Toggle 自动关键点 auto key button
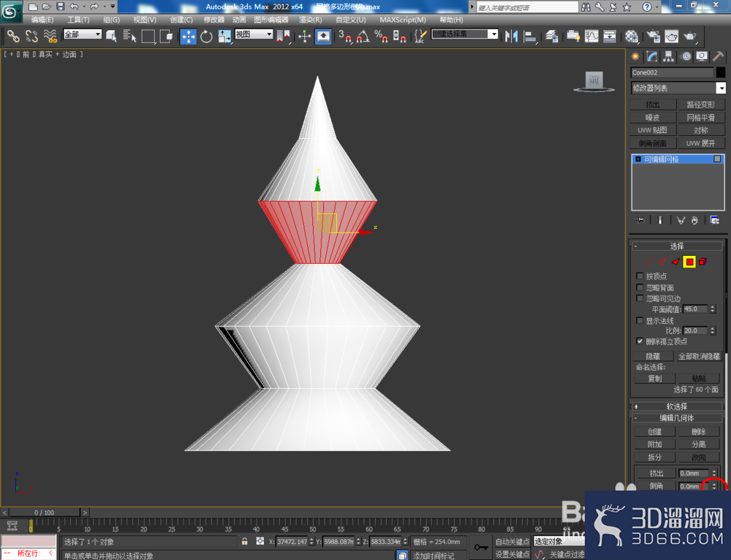731x560 pixels. pyautogui.click(x=512, y=541)
